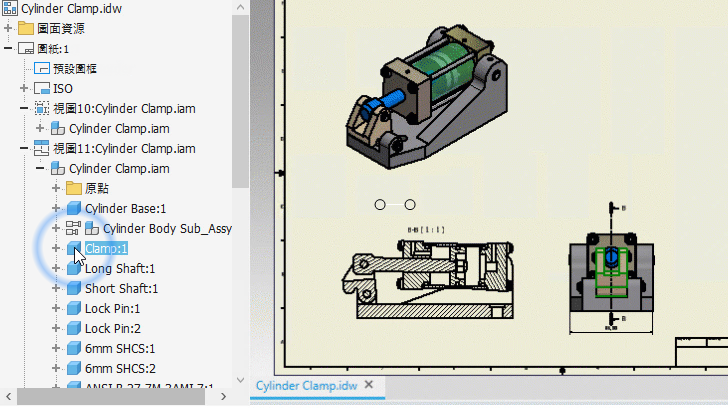Click the browser horizontal scrollbar thumb
This screenshot has height=420, width=728.
click(x=111, y=396)
